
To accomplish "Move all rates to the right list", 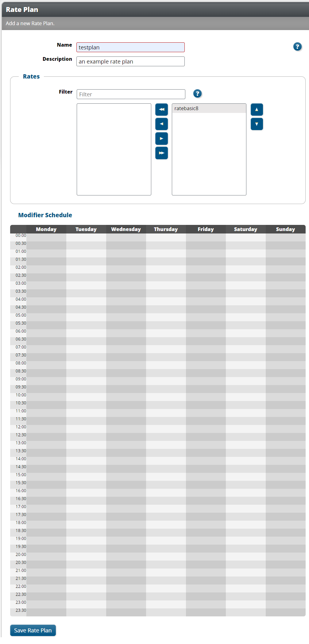I will point(161,153).
